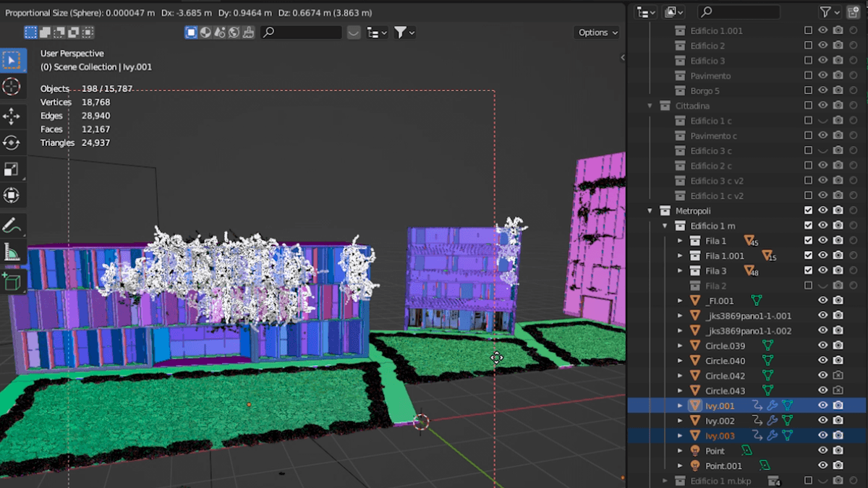Expand the Ivy.001 tree item
This screenshot has width=868, height=488.
pos(680,406)
